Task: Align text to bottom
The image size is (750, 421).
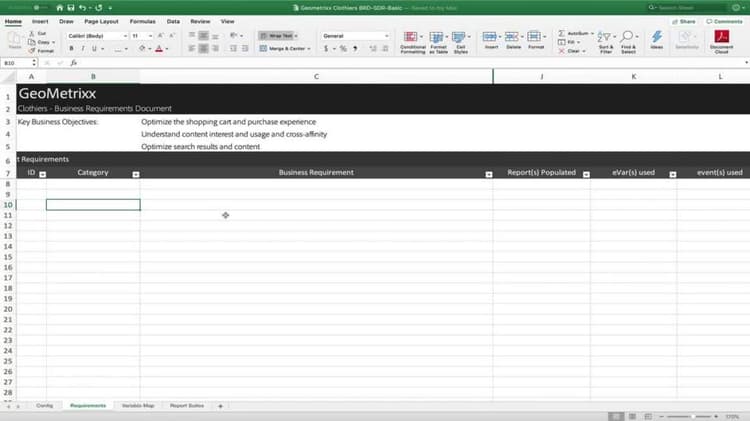Action: (x=215, y=36)
